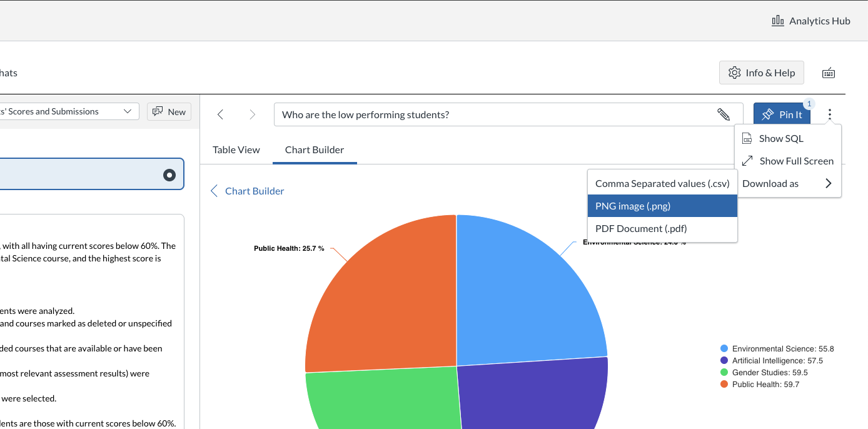Click the Pin It button
Image resolution: width=868 pixels, height=429 pixels.
point(782,114)
